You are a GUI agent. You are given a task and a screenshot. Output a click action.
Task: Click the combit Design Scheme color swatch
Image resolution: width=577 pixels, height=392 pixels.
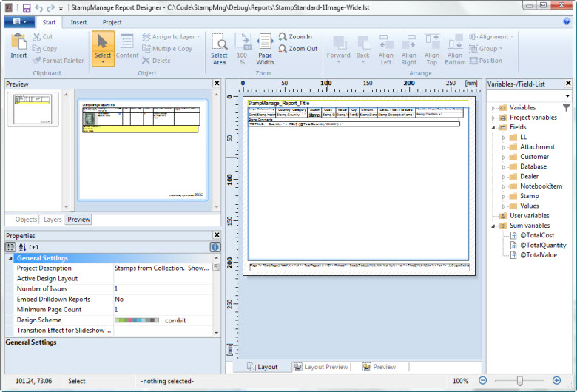pos(137,320)
